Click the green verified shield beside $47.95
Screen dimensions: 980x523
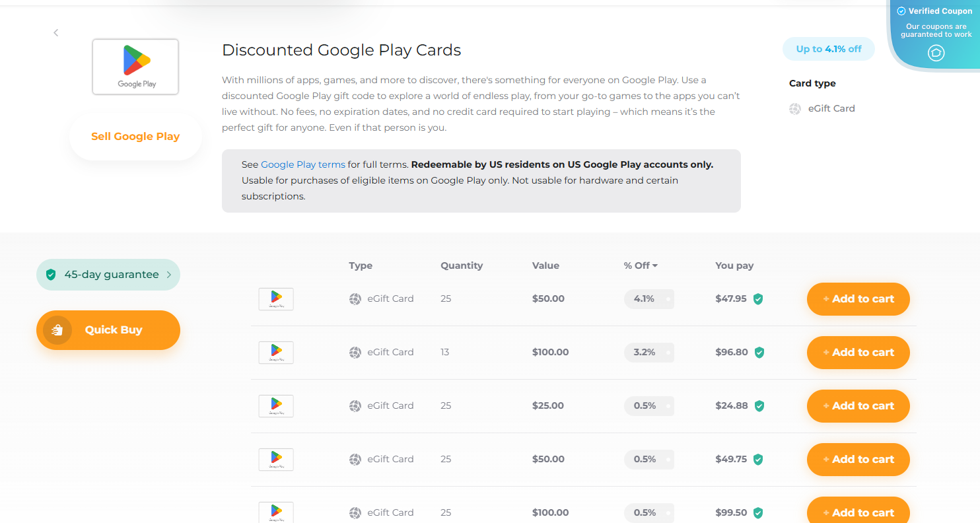(x=758, y=298)
